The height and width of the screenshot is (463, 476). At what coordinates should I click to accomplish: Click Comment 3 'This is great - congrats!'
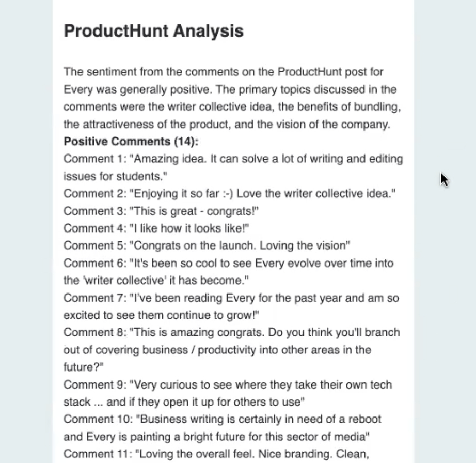161,211
